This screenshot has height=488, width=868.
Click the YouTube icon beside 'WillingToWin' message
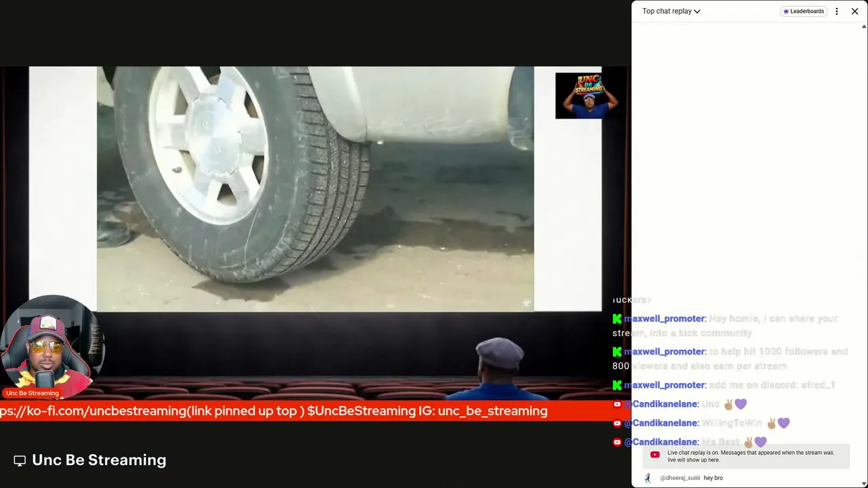coord(617,423)
